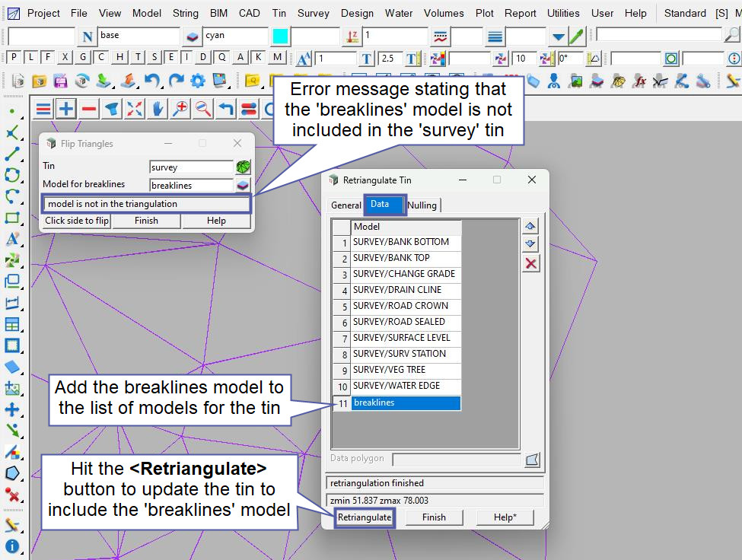Toggle the P snap button
The height and width of the screenshot is (560, 742).
tap(13, 57)
